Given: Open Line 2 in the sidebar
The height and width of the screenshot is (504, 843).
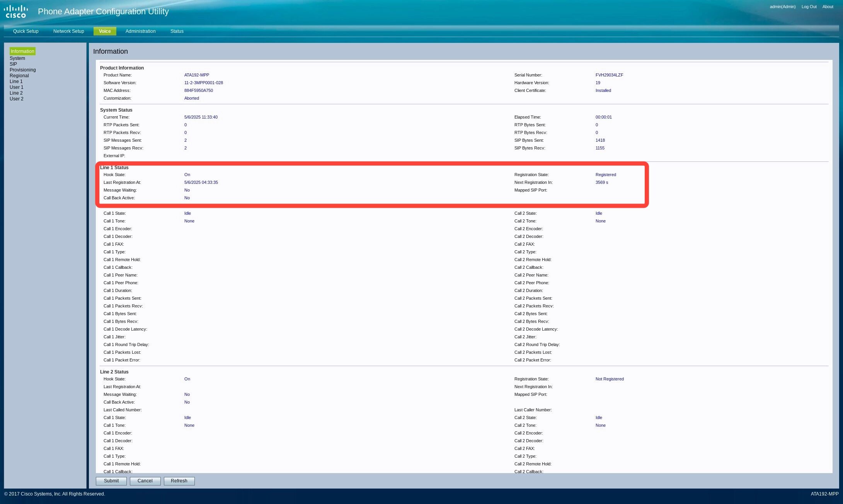Looking at the screenshot, I should click(x=16, y=93).
